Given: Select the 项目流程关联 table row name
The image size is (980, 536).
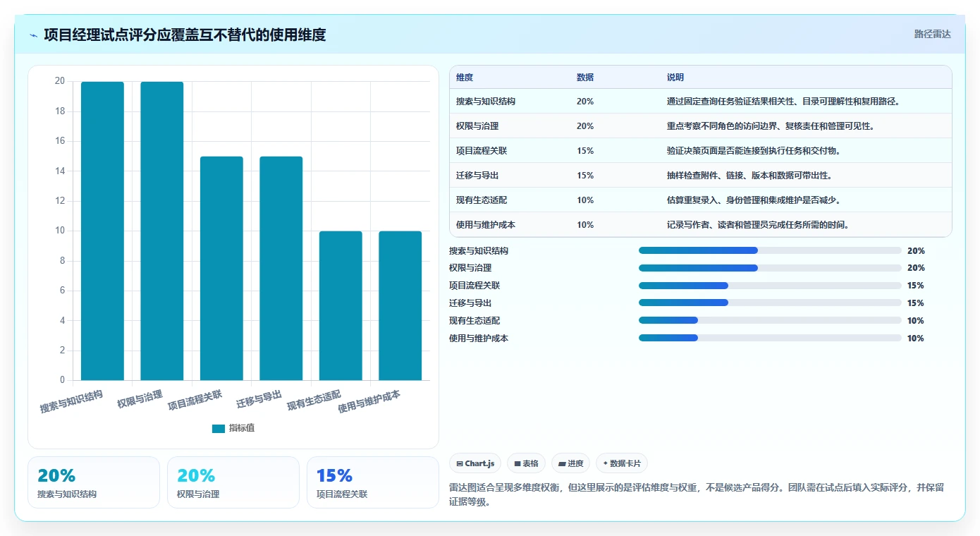Looking at the screenshot, I should tap(481, 151).
